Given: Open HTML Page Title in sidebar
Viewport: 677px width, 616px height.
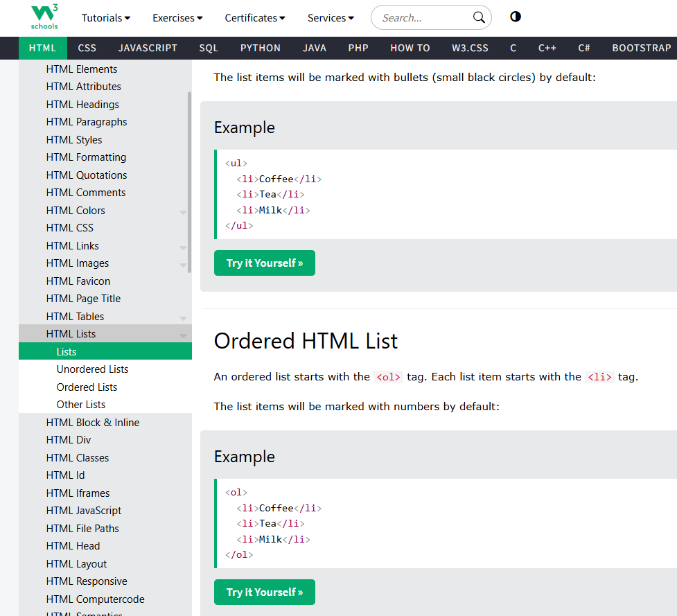Looking at the screenshot, I should click(105, 298).
